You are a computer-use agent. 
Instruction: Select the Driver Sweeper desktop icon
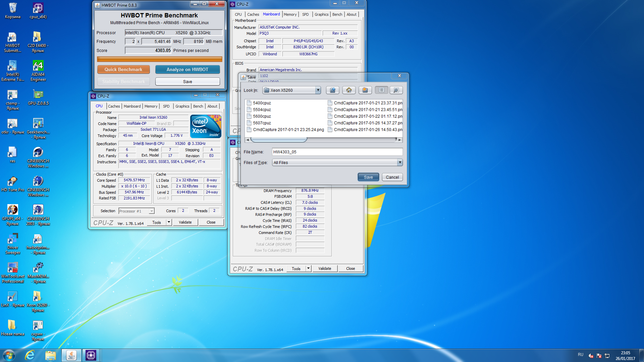12,244
